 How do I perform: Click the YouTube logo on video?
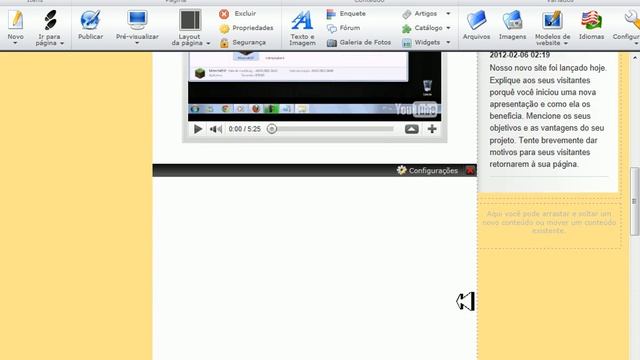416,109
